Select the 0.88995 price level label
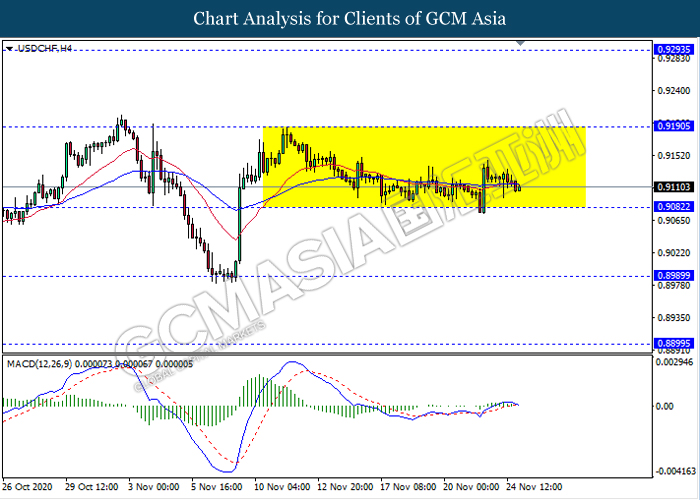Viewport: 700px width, 500px height. point(674,343)
